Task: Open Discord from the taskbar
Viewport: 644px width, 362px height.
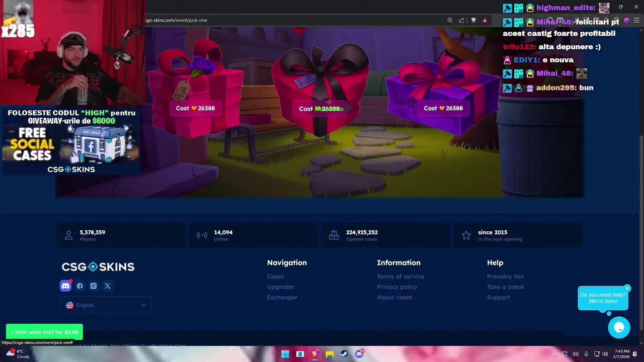Action: pyautogui.click(x=359, y=354)
